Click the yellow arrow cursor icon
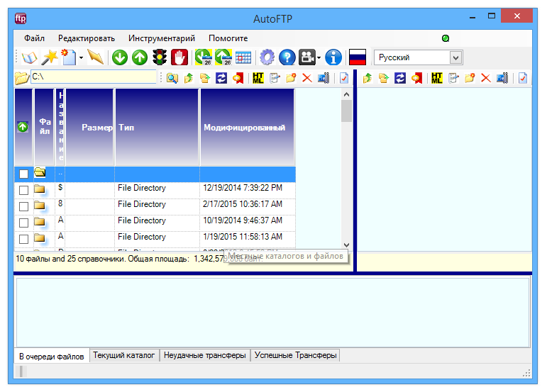 (96, 57)
